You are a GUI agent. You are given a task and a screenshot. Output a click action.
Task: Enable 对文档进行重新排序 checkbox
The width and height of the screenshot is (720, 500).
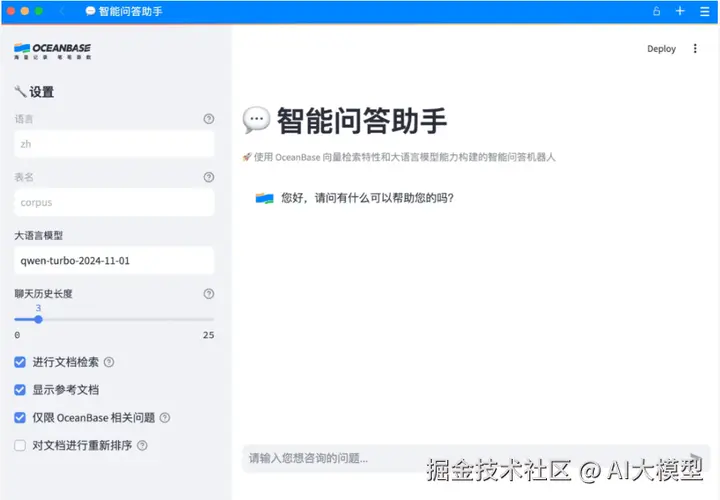tap(20, 445)
